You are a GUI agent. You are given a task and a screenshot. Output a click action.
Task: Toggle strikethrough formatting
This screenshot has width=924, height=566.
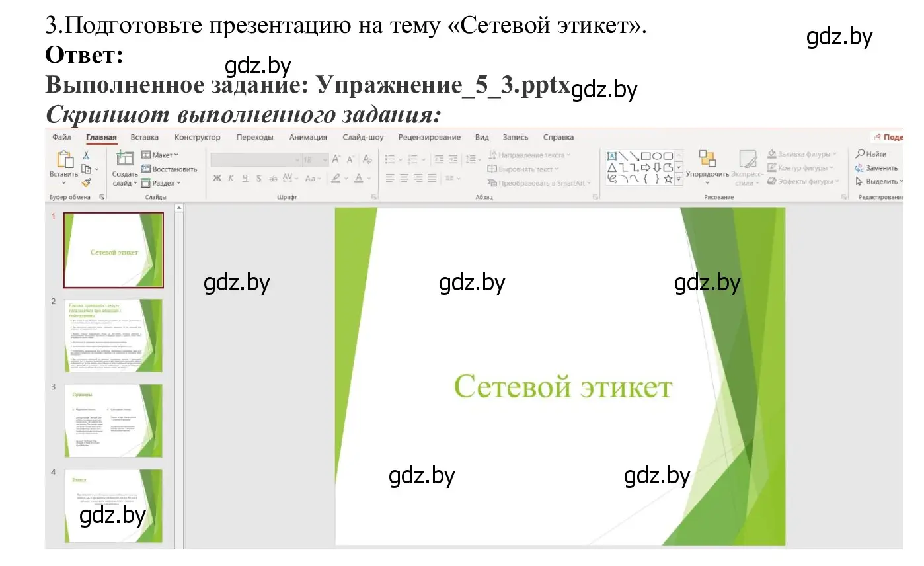coord(273,178)
